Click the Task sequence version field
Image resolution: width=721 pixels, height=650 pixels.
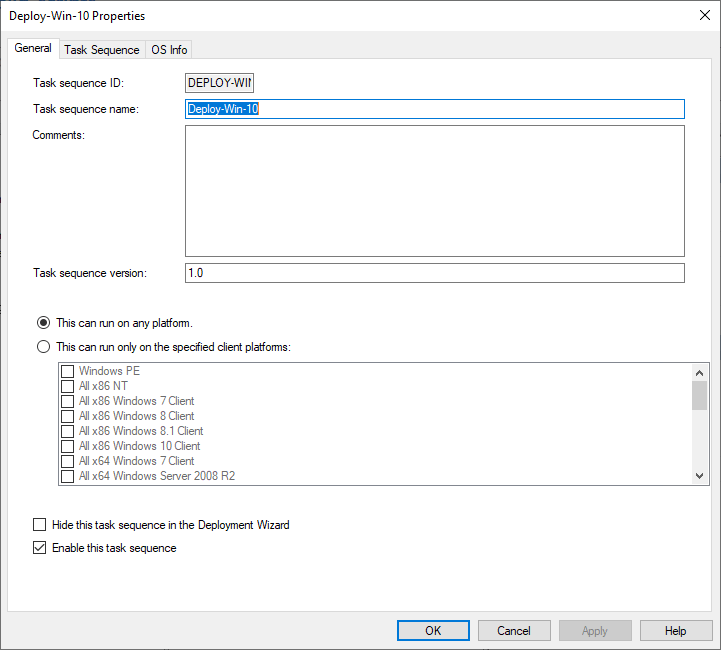coord(434,273)
